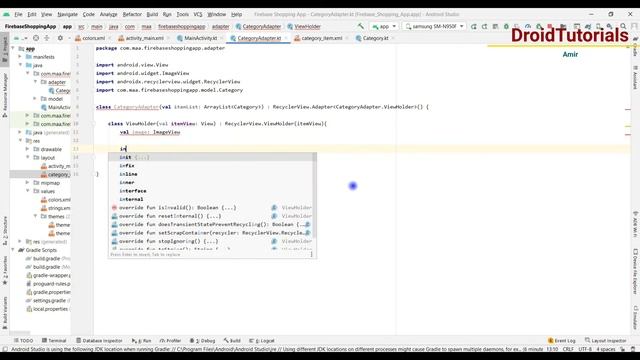The height and width of the screenshot is (360, 640).
Task: Click the profiler gauge icon in toolbar
Action: pyautogui.click(x=528, y=26)
